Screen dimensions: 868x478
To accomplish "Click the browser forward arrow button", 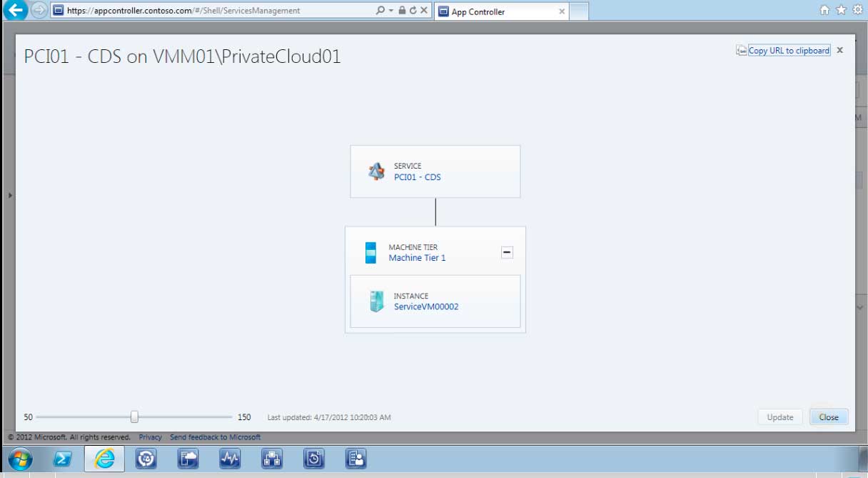I will point(39,10).
